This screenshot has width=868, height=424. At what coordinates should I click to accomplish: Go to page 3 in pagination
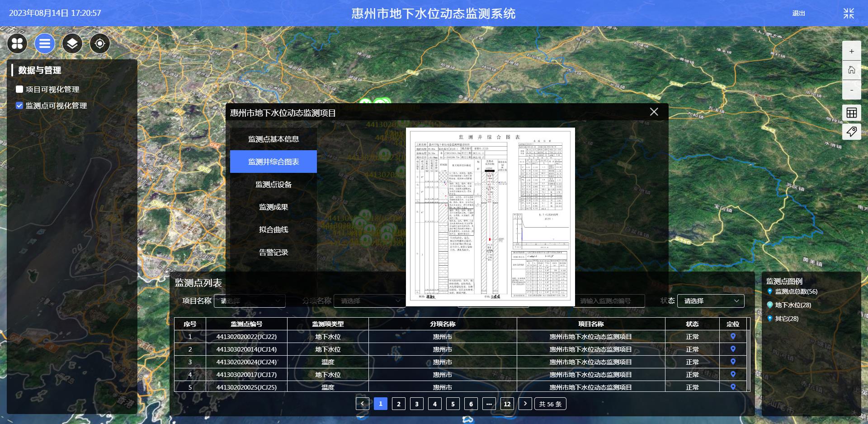click(416, 404)
